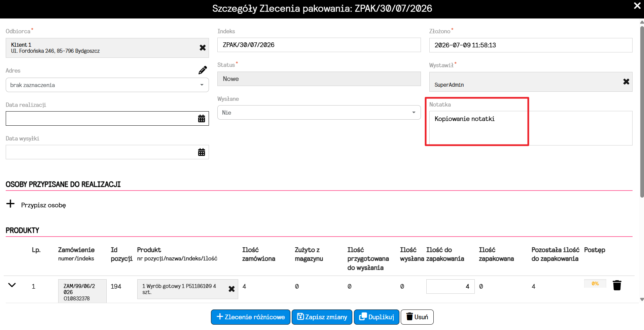
Task: Click the PRODUKTY section heading
Action: click(x=23, y=231)
